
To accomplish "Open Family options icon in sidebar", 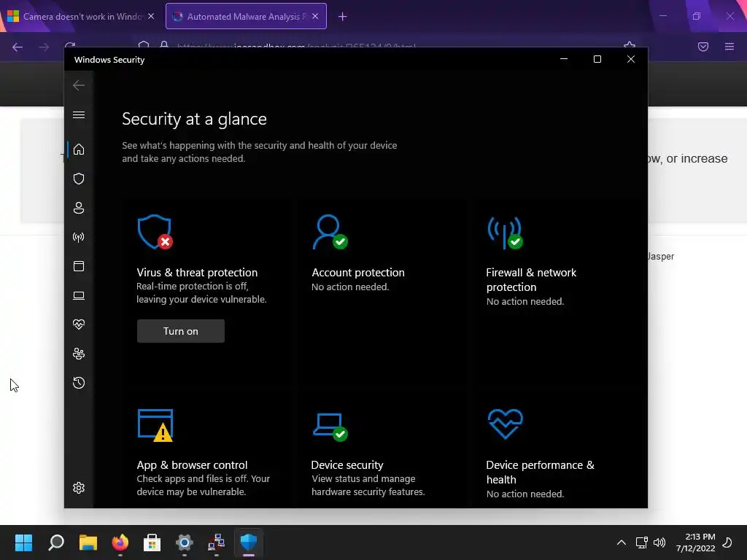I will tap(79, 354).
